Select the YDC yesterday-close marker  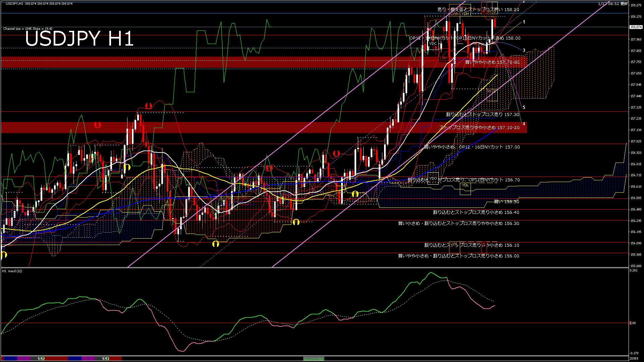[433, 44]
